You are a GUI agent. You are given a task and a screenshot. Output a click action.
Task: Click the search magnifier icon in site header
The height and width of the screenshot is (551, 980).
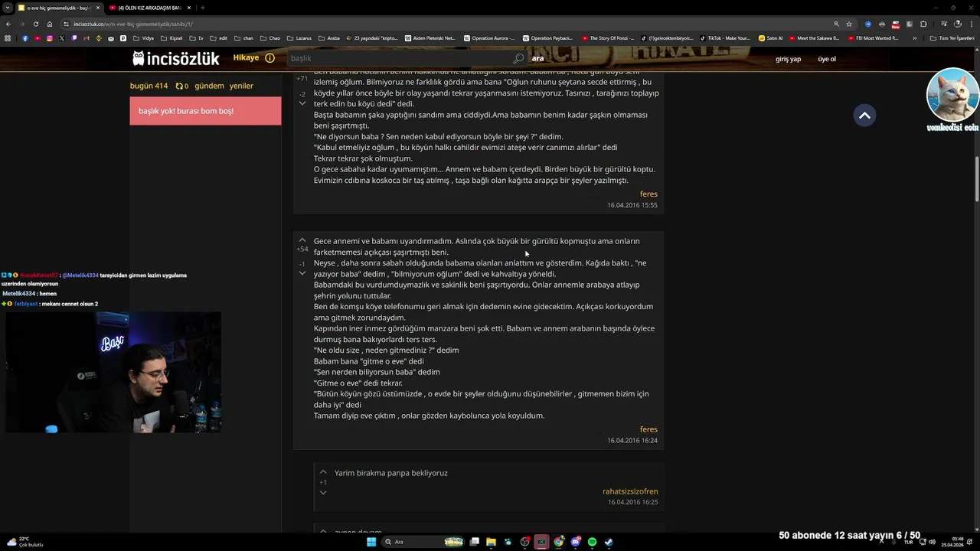(x=518, y=58)
